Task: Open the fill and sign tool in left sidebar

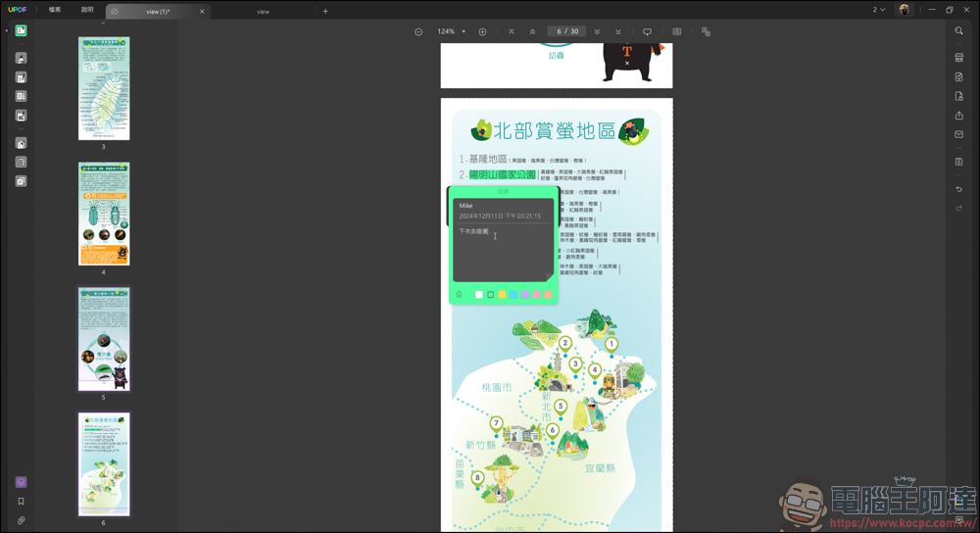Action: 21,116
